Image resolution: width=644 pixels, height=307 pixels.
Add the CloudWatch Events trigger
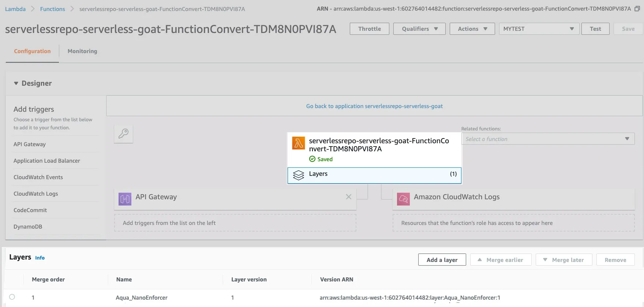click(x=38, y=177)
